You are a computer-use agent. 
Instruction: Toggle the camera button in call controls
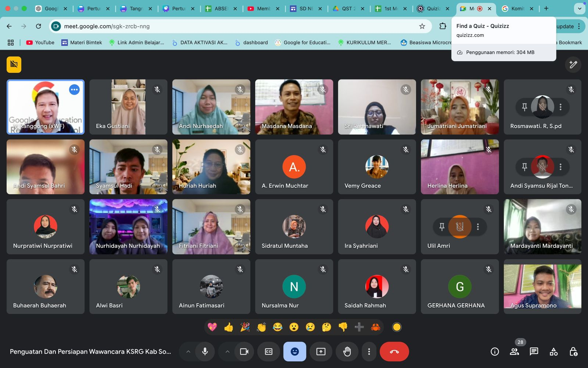(x=244, y=351)
